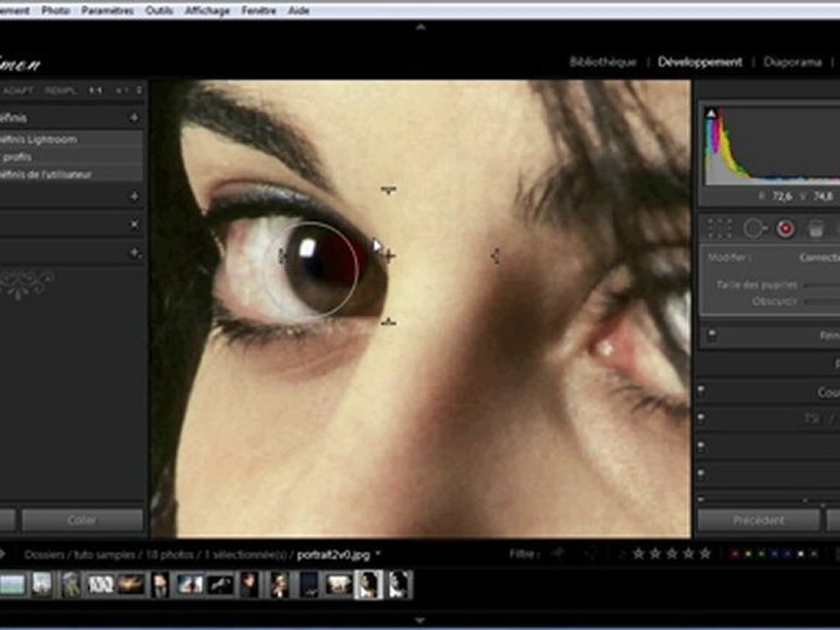Click the Coller button

click(x=82, y=520)
